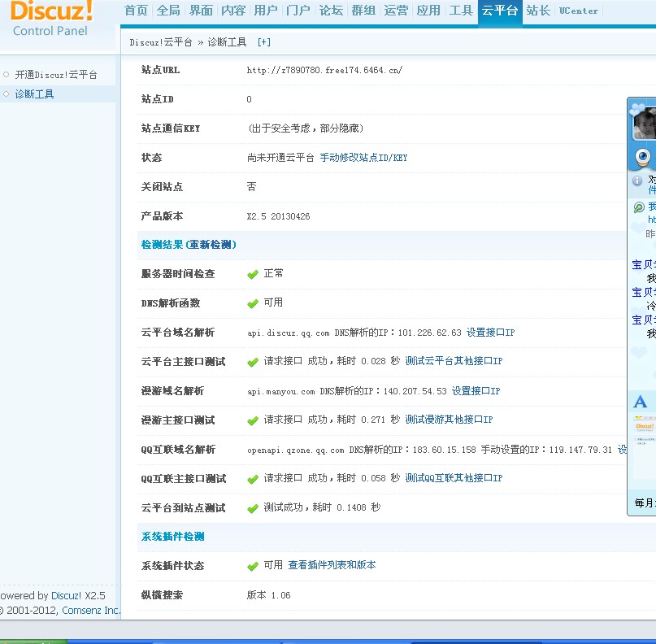Screen dimensions: 656x644
Task: Click the blue info icon in chat window
Action: click(x=638, y=181)
